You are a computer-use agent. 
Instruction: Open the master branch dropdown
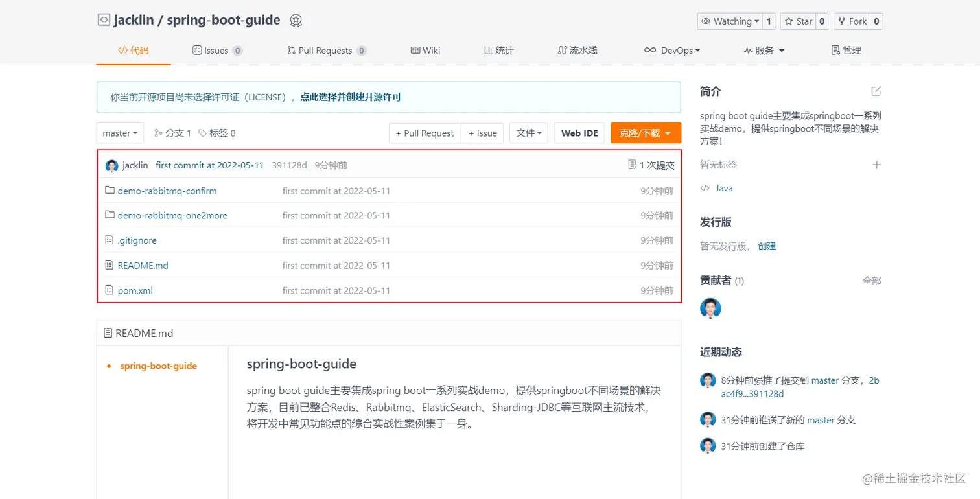tap(120, 133)
